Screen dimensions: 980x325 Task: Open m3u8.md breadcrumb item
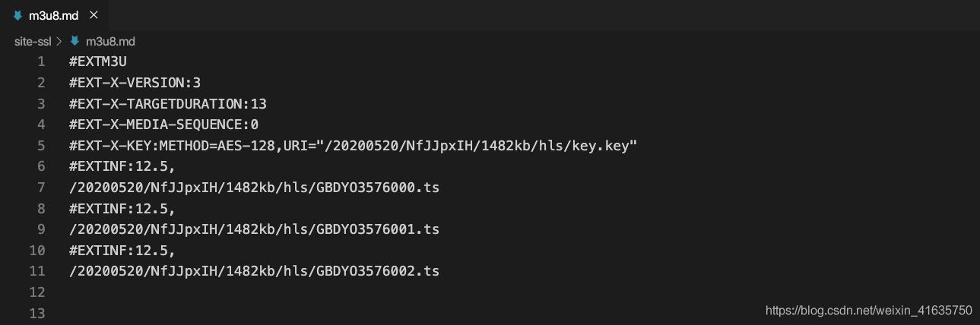110,41
